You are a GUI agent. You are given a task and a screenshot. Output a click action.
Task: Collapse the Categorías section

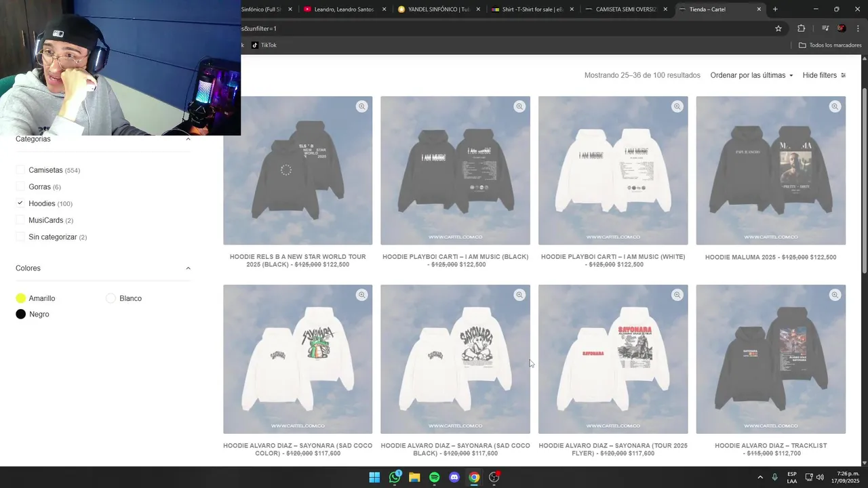(188, 139)
